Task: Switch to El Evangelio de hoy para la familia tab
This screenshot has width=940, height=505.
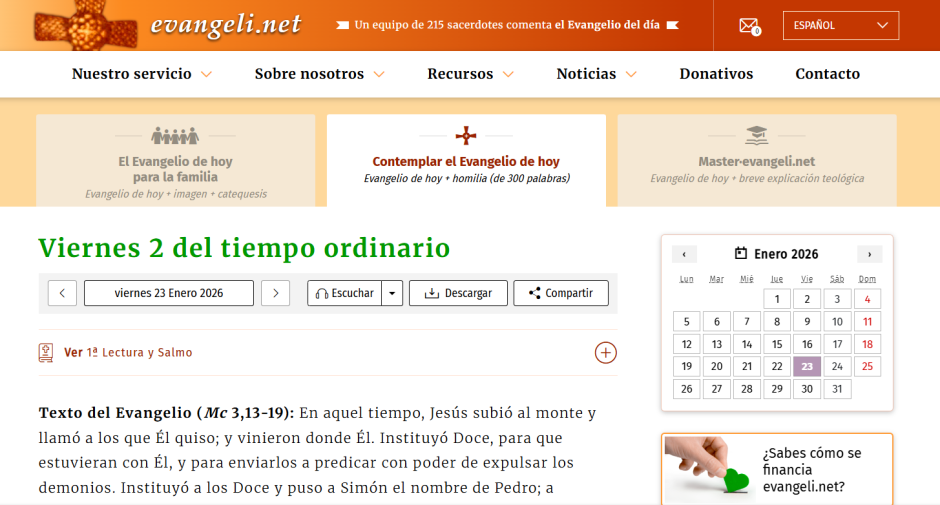Action: click(x=176, y=161)
